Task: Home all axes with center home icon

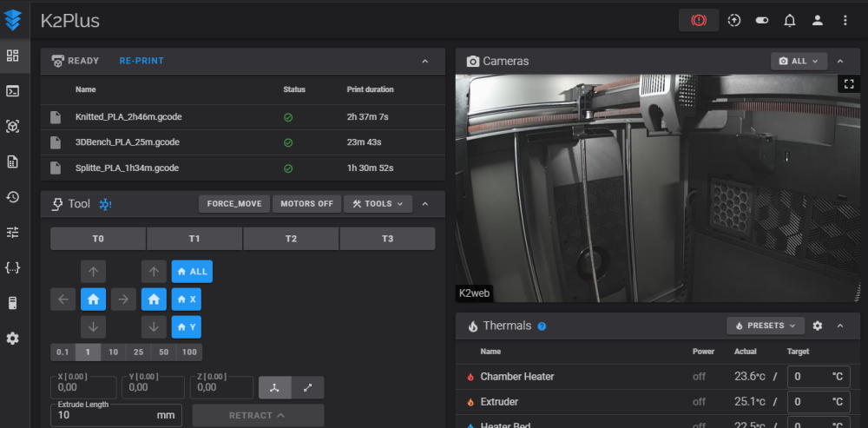Action: click(x=94, y=300)
